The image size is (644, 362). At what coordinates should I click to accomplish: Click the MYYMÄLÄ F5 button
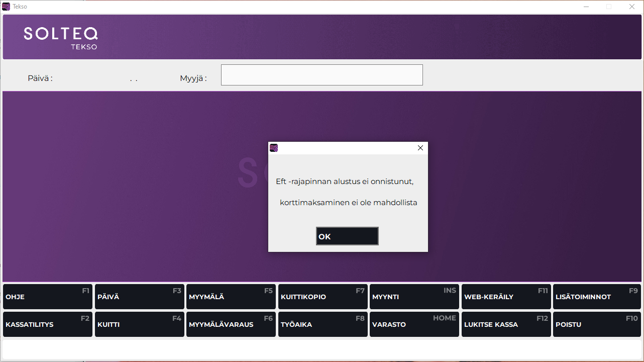[231, 297]
